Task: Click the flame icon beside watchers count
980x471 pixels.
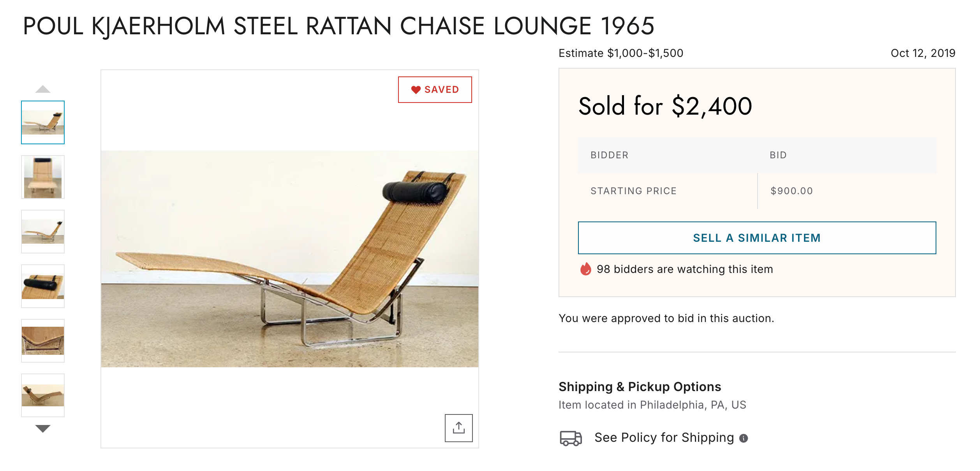Action: coord(585,269)
